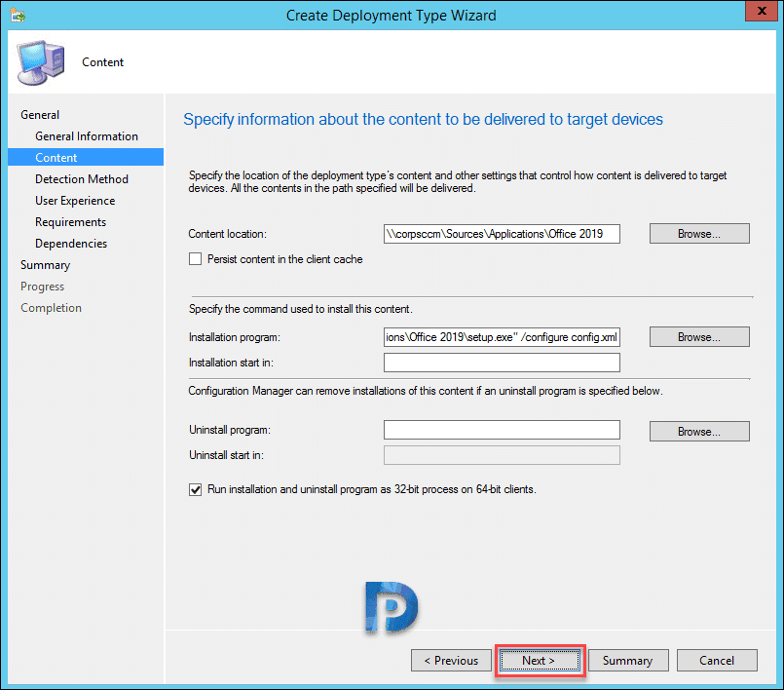Viewport: 784px width, 690px height.
Task: Click the wizard icon in the title bar
Action: (18, 16)
